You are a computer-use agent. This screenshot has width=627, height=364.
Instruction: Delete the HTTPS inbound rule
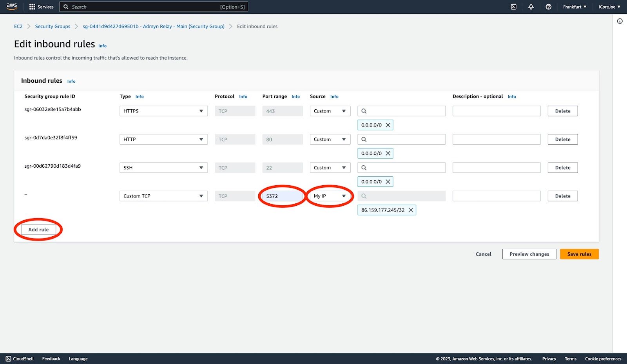coord(563,111)
